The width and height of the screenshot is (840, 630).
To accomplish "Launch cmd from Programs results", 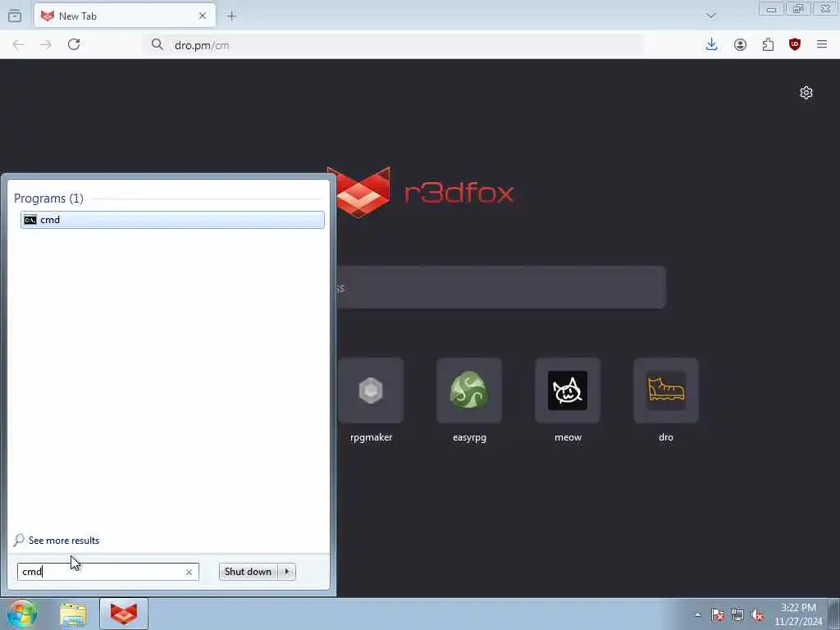I will pyautogui.click(x=172, y=220).
